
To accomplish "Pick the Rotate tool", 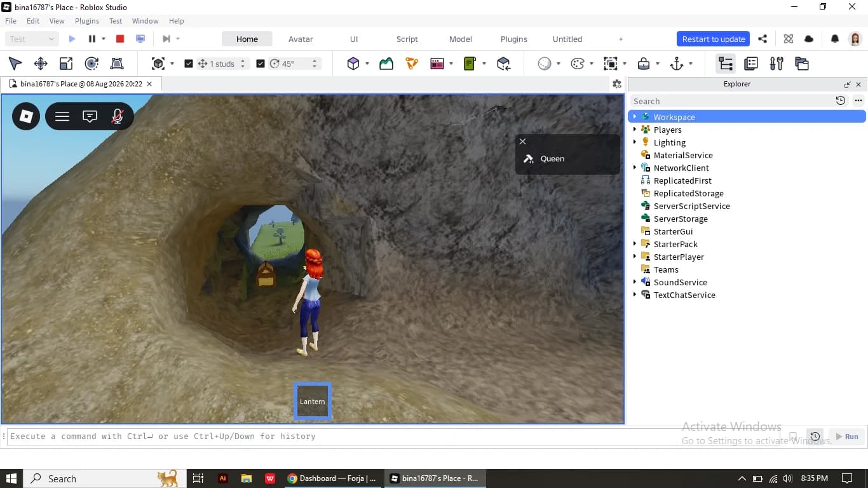I will (x=92, y=64).
